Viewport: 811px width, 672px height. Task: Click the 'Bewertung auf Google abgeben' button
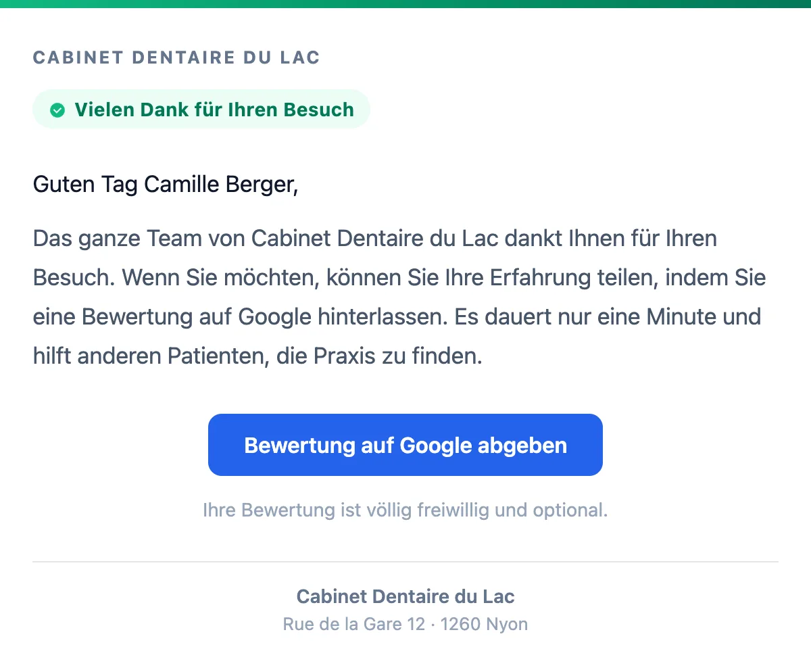pos(405,445)
